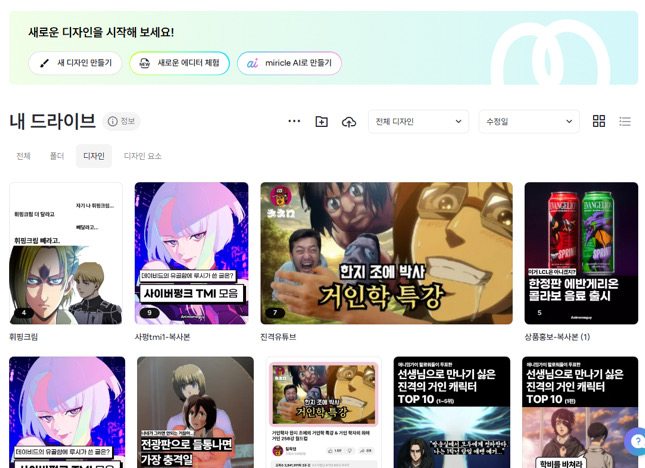Viewport: 645px width, 468px height.
Task: Click the 진격유튜브 title text
Action: tap(278, 337)
